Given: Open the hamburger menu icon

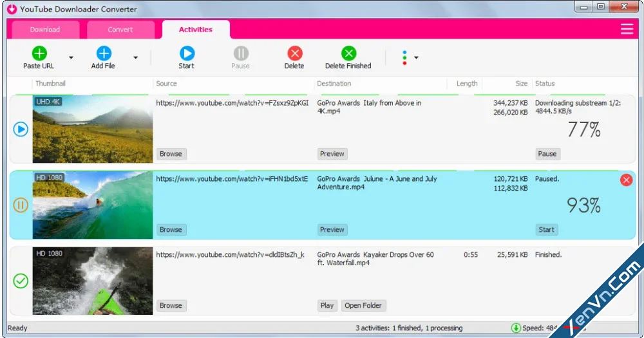Looking at the screenshot, I should point(627,29).
